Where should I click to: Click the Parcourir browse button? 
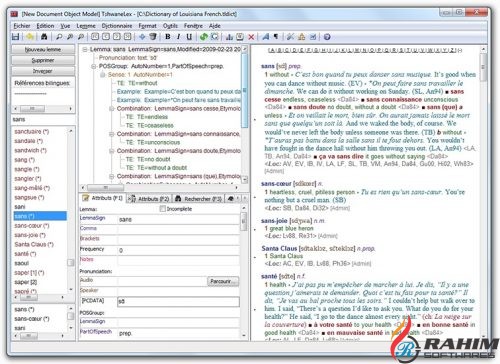pyautogui.click(x=223, y=281)
